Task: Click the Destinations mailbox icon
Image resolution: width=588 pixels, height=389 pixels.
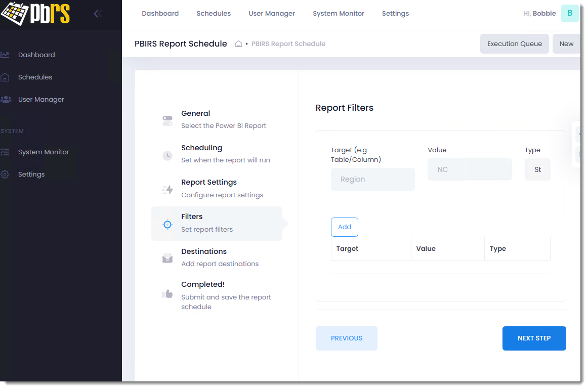Action: [x=167, y=258]
